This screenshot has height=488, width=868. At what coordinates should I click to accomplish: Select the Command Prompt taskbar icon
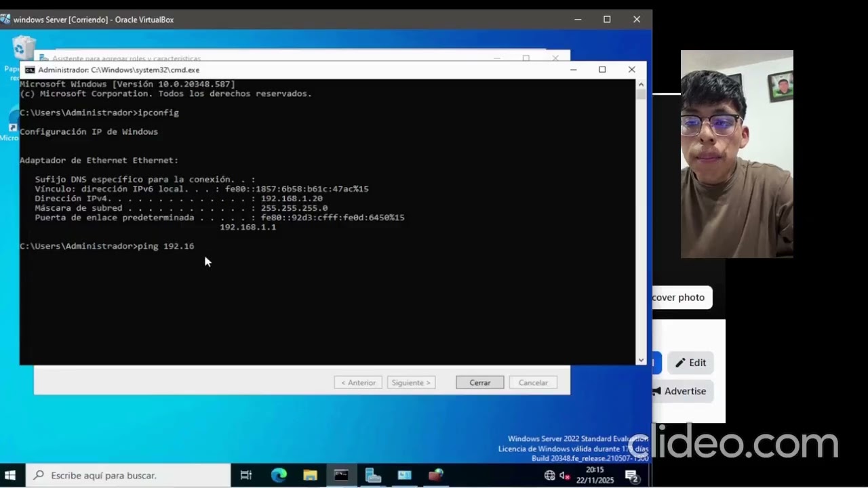[341, 475]
